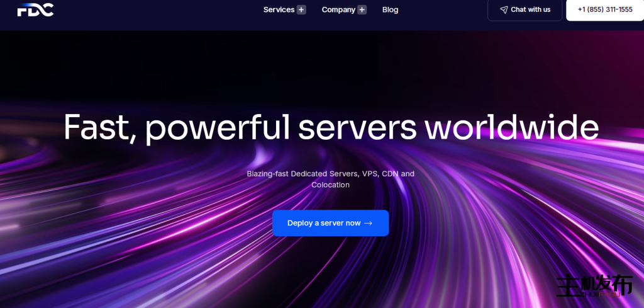Expand the plus icon beside Services
The image size is (644, 308).
click(x=301, y=9)
